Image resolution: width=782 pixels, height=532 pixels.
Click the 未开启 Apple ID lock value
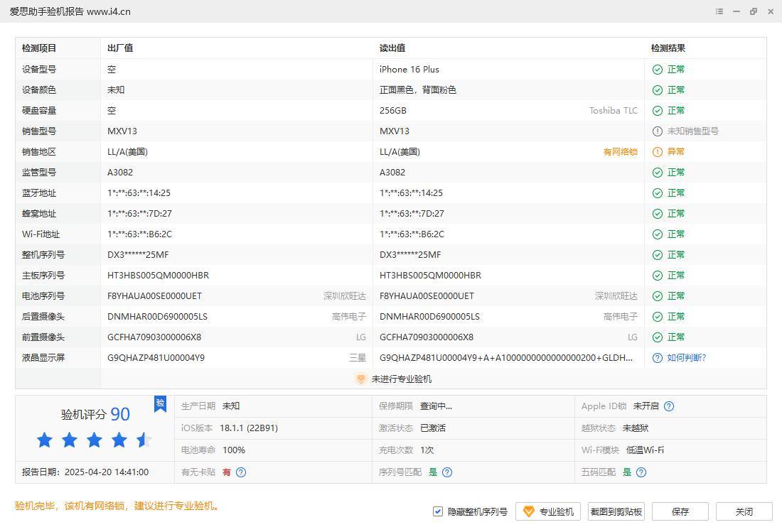[646, 406]
